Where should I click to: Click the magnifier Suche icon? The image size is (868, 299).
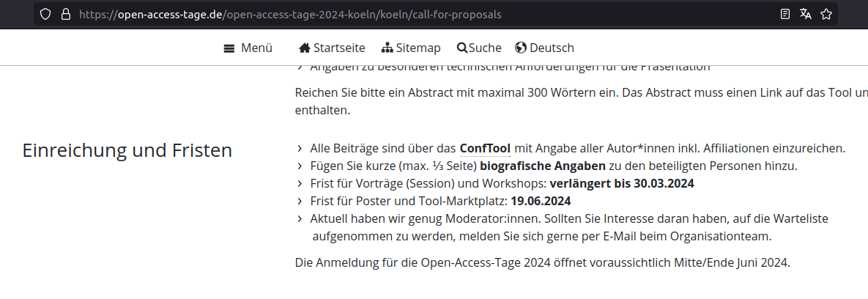(461, 48)
